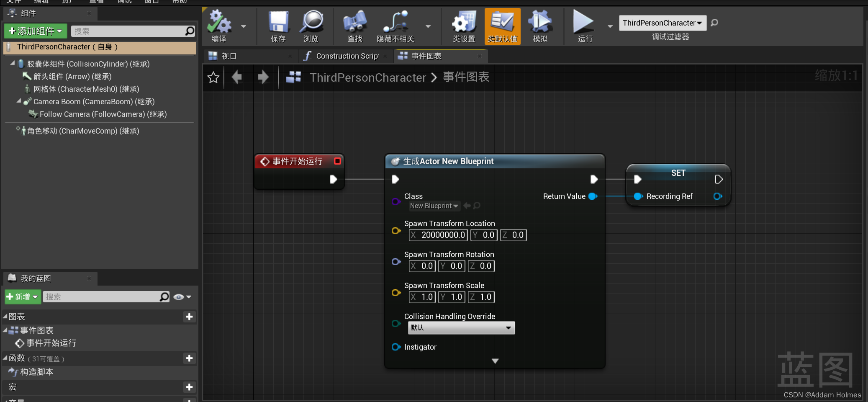
Task: Navigate back with left arrow
Action: pos(237,77)
